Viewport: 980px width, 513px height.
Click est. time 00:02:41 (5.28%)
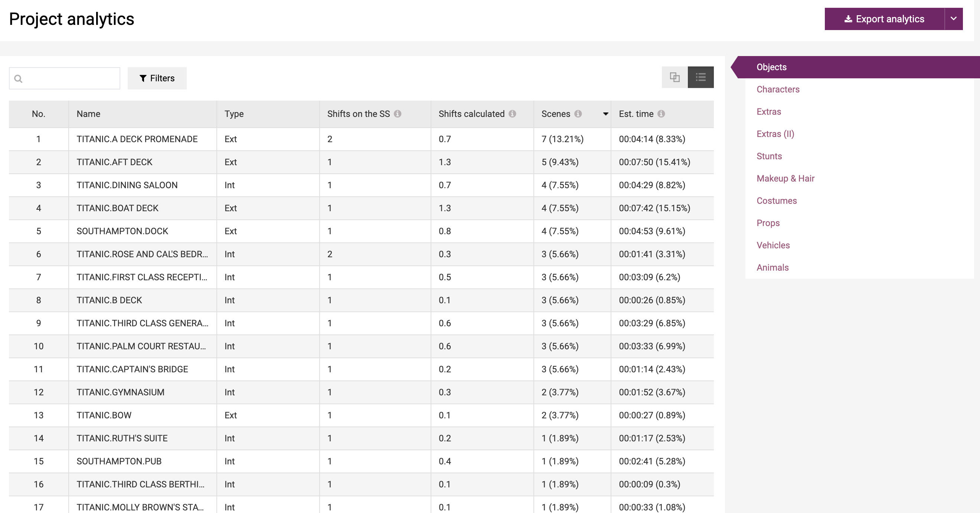[x=652, y=462]
